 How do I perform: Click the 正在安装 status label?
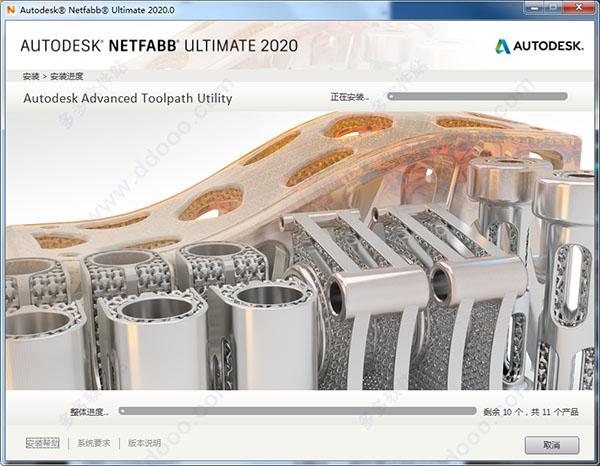(350, 97)
